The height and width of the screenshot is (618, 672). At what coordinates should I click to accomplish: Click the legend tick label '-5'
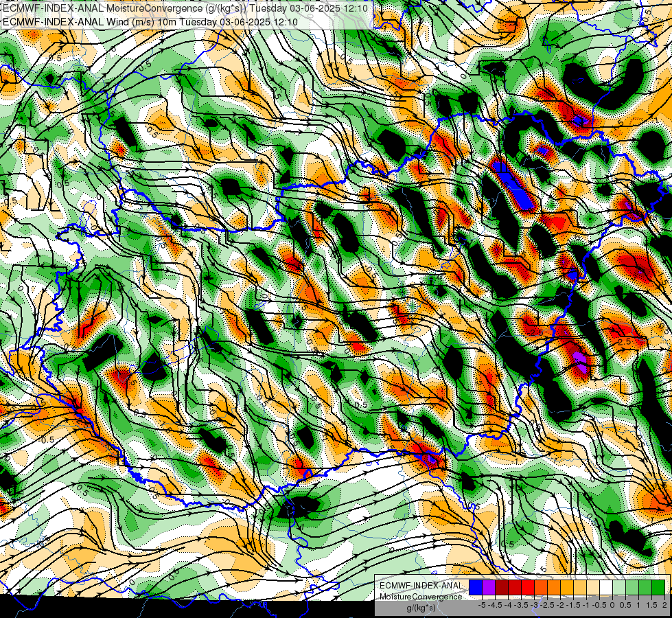pyautogui.click(x=482, y=605)
